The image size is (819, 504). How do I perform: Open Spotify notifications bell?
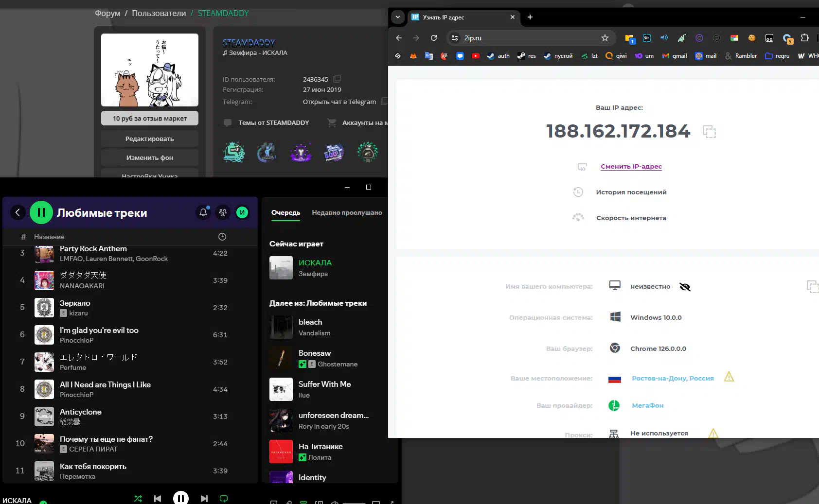[203, 212]
